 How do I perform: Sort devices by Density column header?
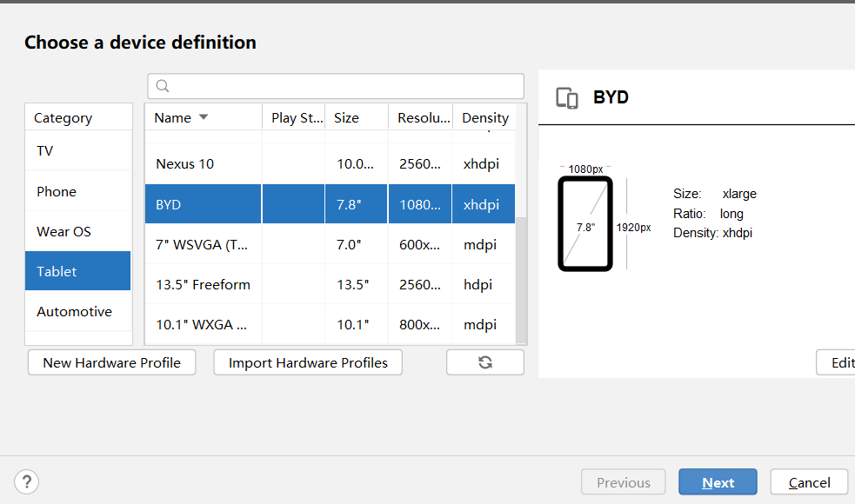(x=484, y=117)
